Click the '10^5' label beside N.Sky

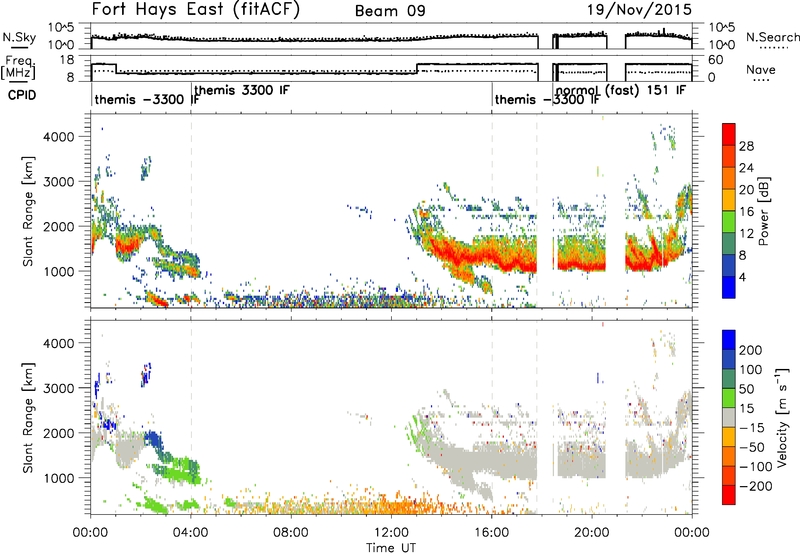(x=61, y=28)
